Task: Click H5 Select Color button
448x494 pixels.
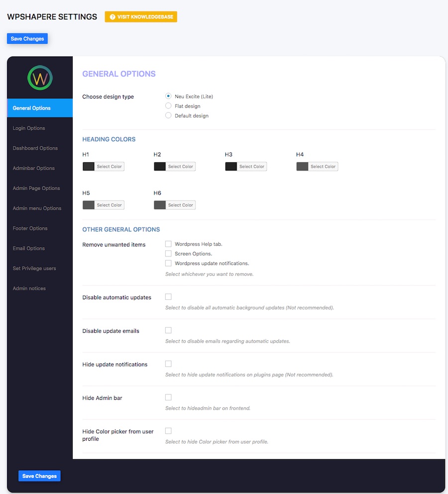Action: (109, 205)
